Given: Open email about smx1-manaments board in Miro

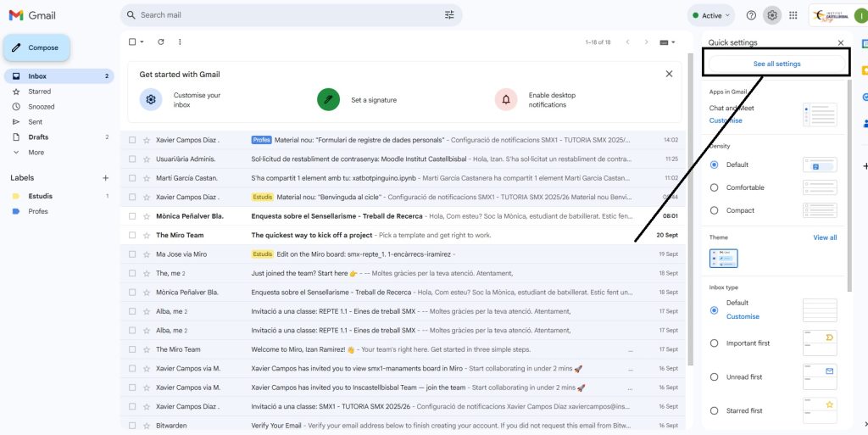Looking at the screenshot, I should click(x=403, y=369).
